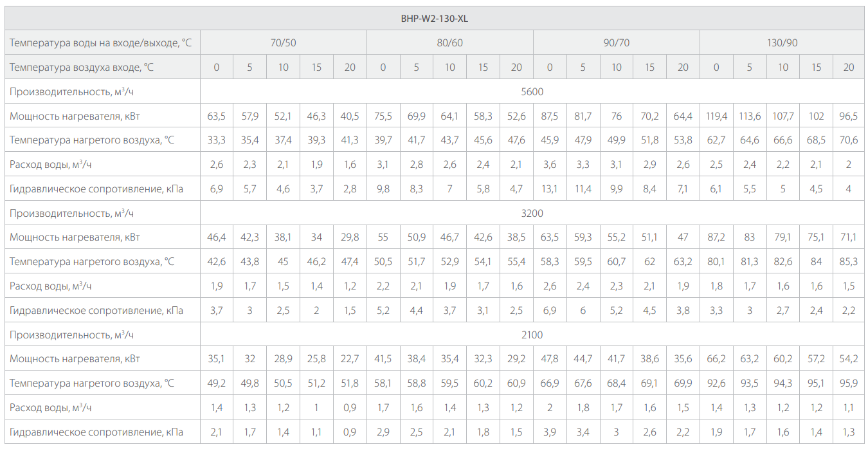Click the 2100 airflow value cell

coord(532,335)
